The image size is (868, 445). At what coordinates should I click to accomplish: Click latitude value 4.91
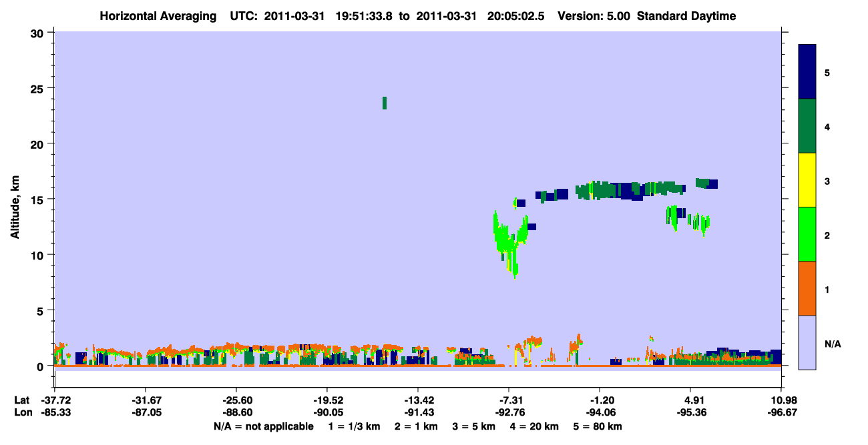point(691,400)
